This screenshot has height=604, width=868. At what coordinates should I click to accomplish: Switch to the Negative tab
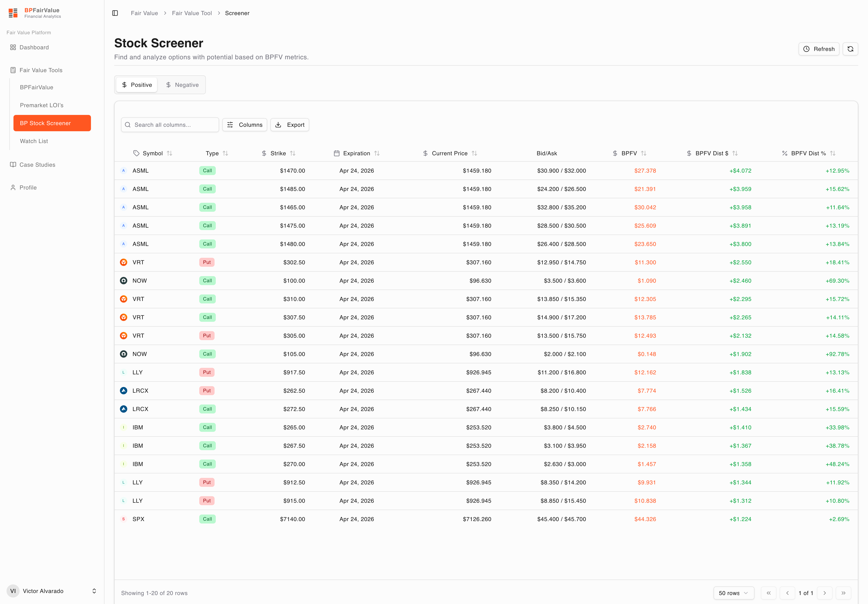click(x=182, y=85)
